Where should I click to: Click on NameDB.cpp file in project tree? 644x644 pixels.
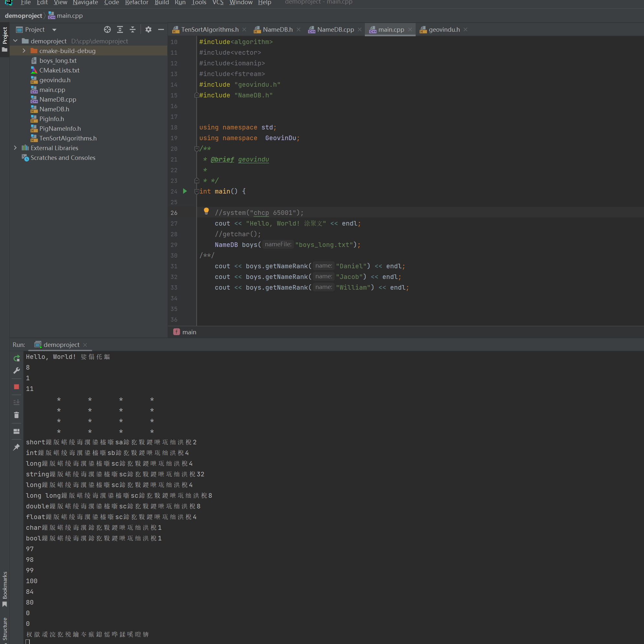58,99
